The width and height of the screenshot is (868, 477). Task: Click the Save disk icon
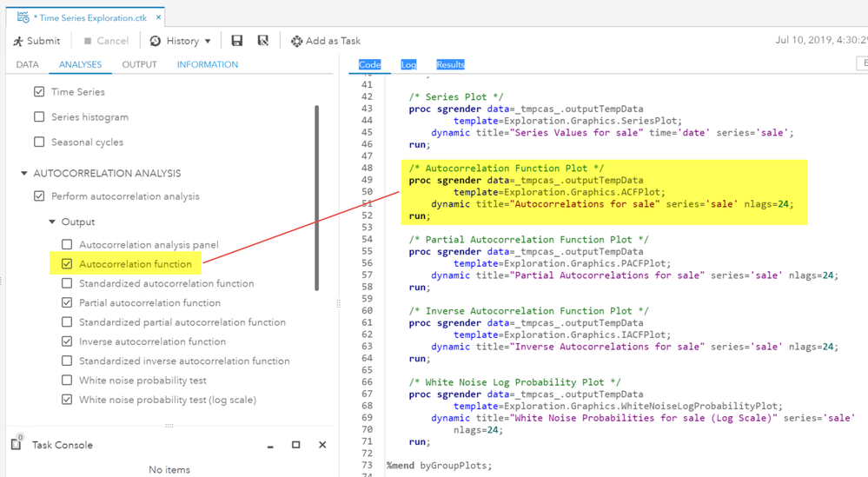coord(237,41)
